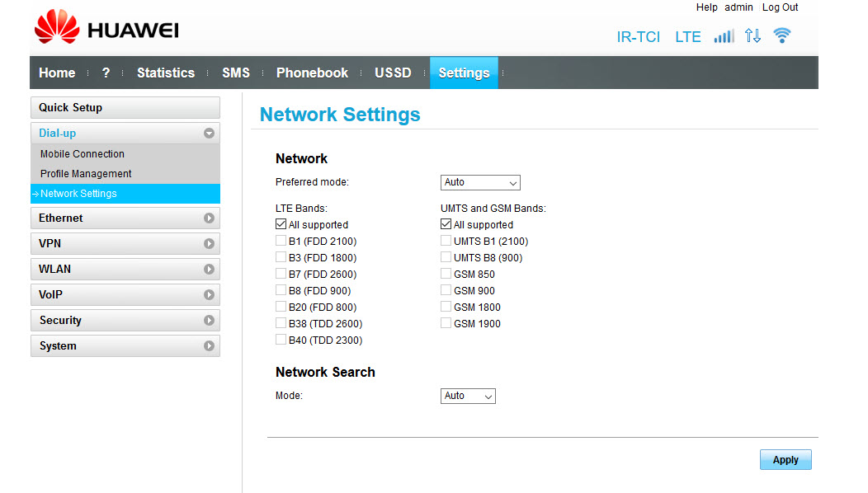Click the Log Out link

780,7
